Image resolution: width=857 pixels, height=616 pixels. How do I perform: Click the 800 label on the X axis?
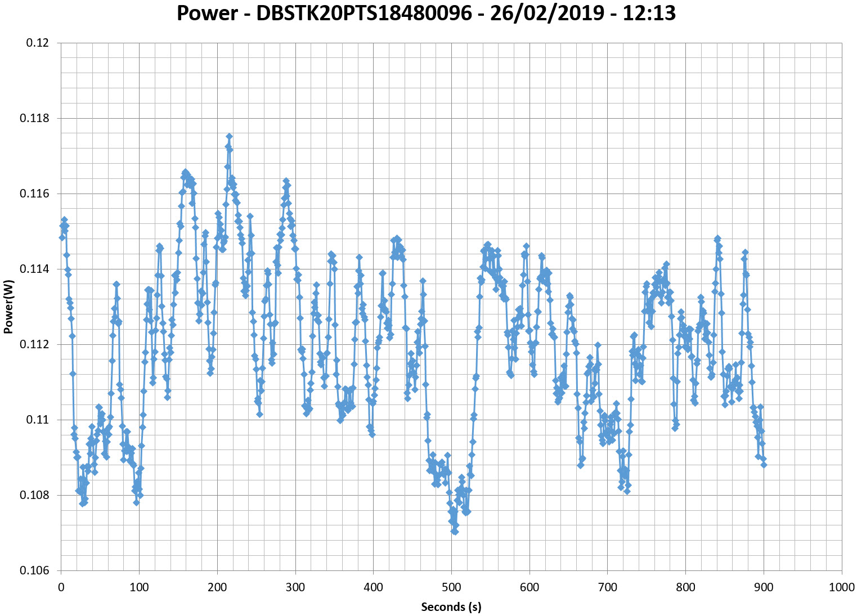(685, 587)
